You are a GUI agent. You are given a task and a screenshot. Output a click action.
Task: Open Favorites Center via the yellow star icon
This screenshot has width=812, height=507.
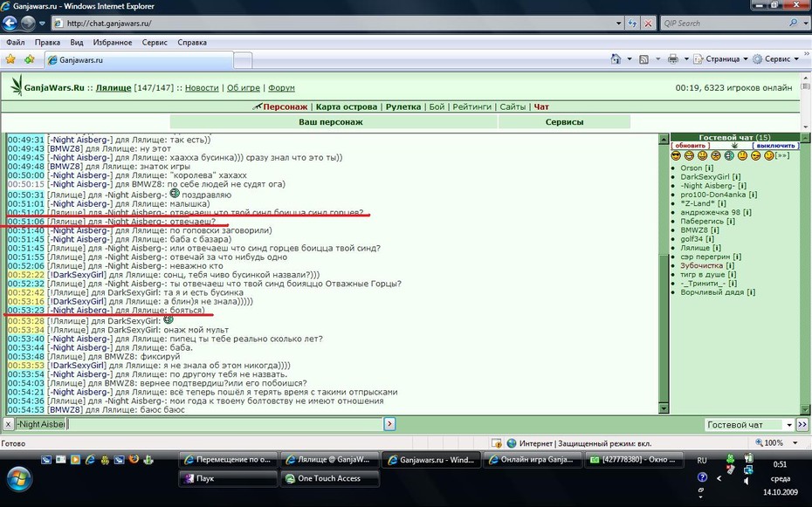[10, 59]
